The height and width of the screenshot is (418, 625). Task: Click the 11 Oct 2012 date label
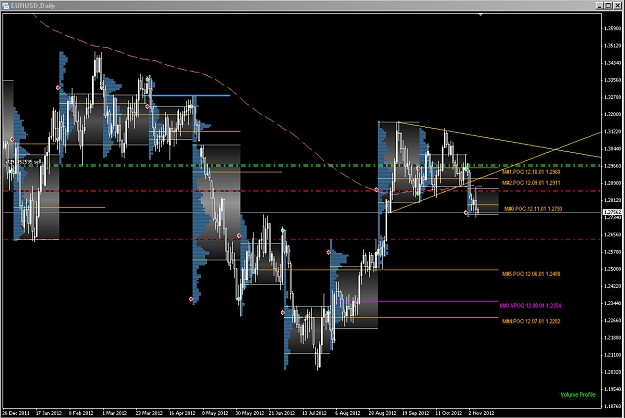click(x=448, y=413)
